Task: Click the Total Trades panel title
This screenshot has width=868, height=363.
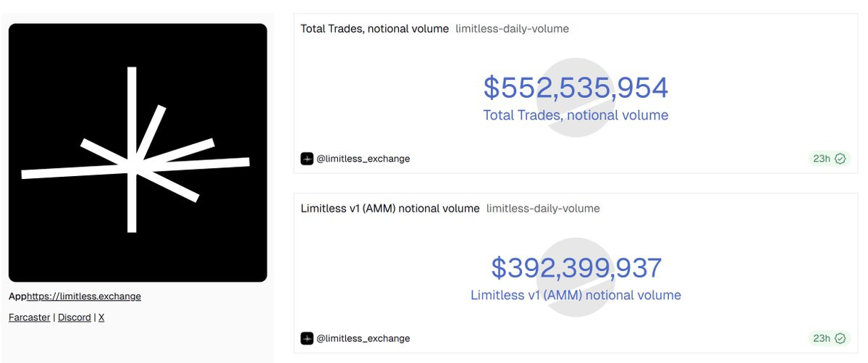Action: click(x=375, y=29)
